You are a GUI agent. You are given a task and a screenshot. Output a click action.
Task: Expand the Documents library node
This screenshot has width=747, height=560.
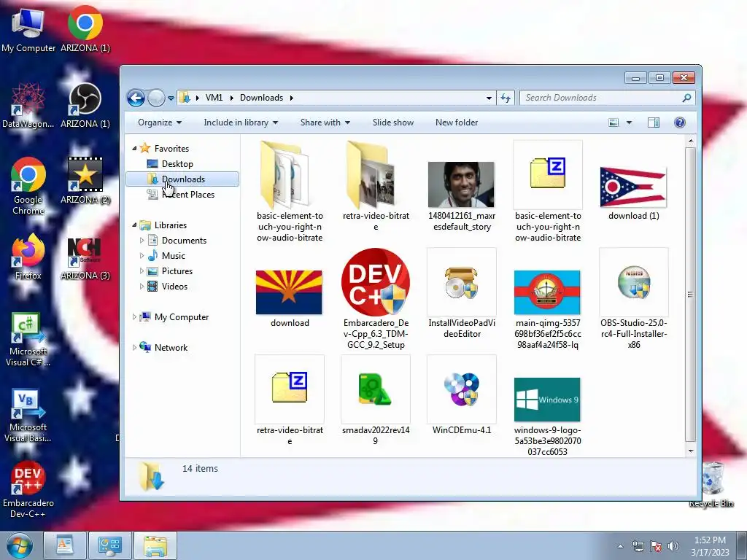(142, 241)
